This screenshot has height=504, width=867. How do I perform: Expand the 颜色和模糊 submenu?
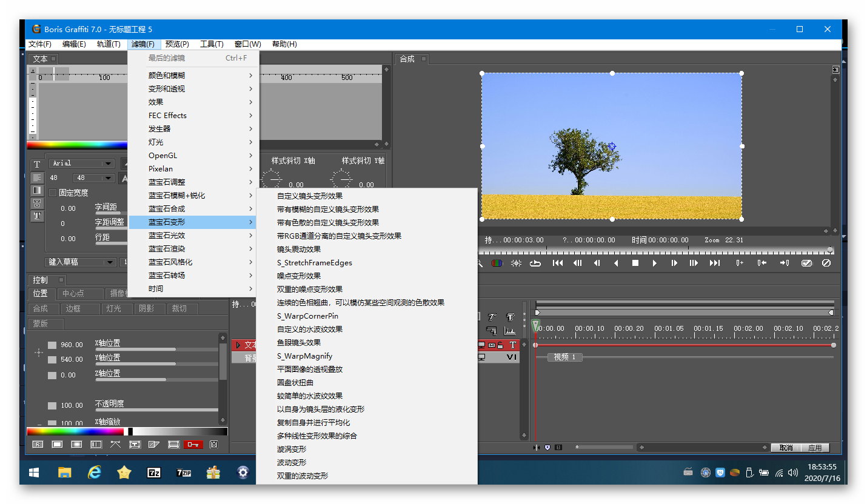[194, 75]
